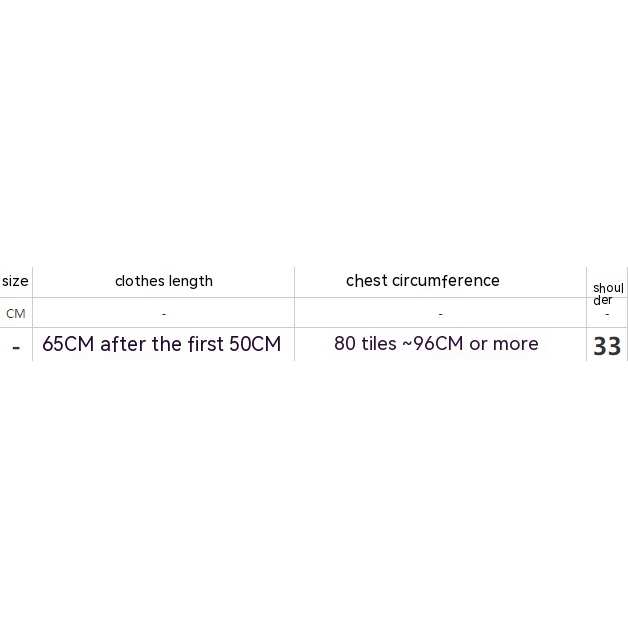The width and height of the screenshot is (628, 628).
Task: Click the '50CM' text in length value
Action: [x=255, y=345]
